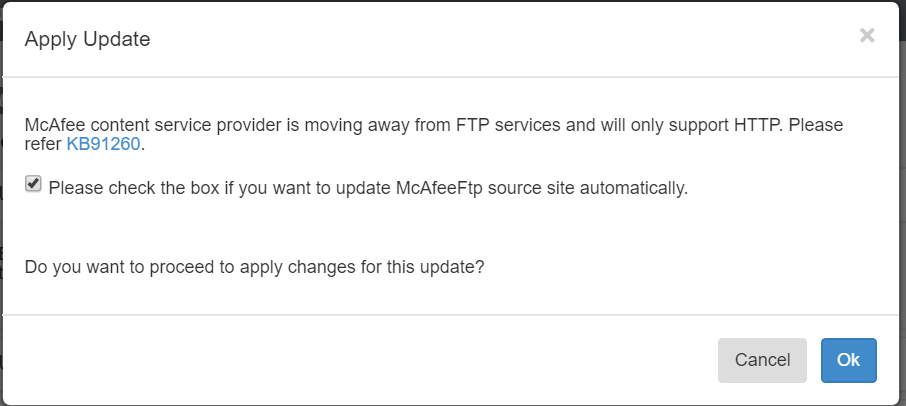This screenshot has height=406, width=906.
Task: Uncheck the McAfeeFtp automatic update checkbox
Action: [x=34, y=184]
